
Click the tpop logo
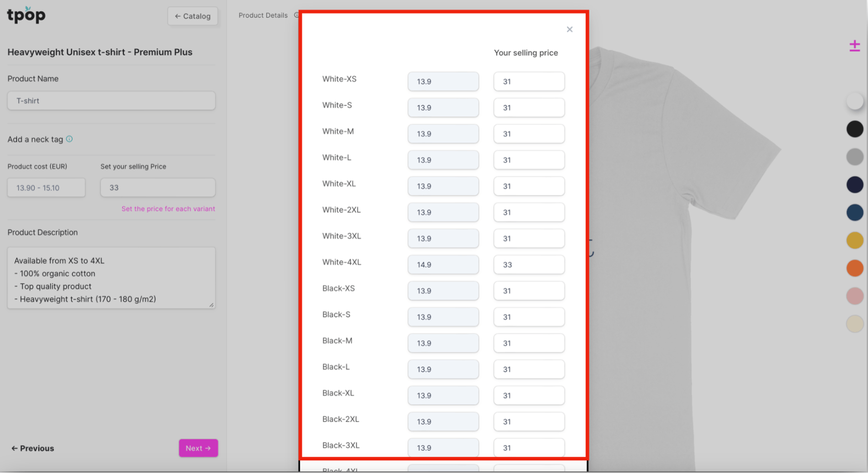[26, 15]
